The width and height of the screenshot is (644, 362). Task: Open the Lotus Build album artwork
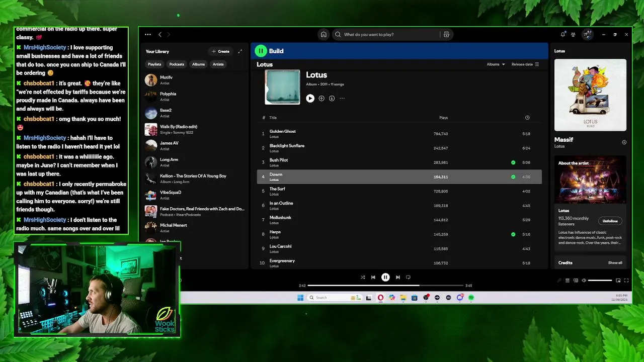pyautogui.click(x=591, y=95)
